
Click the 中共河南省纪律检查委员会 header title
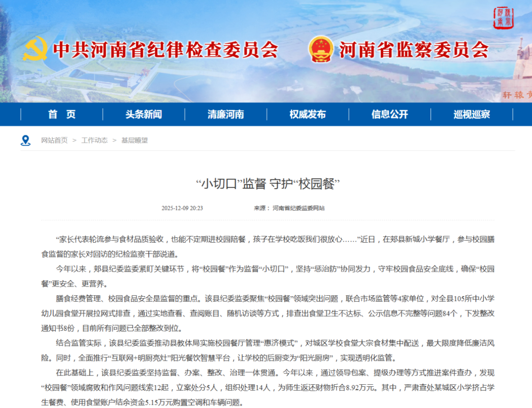click(x=165, y=50)
